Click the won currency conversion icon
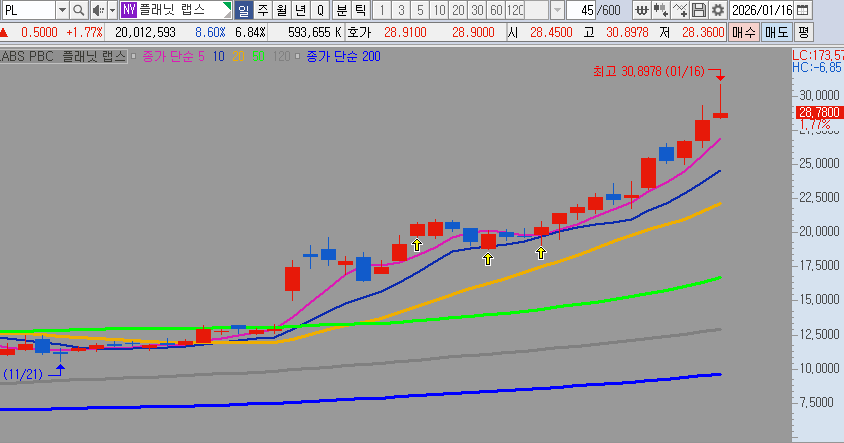The width and height of the screenshot is (844, 443). tap(641, 10)
